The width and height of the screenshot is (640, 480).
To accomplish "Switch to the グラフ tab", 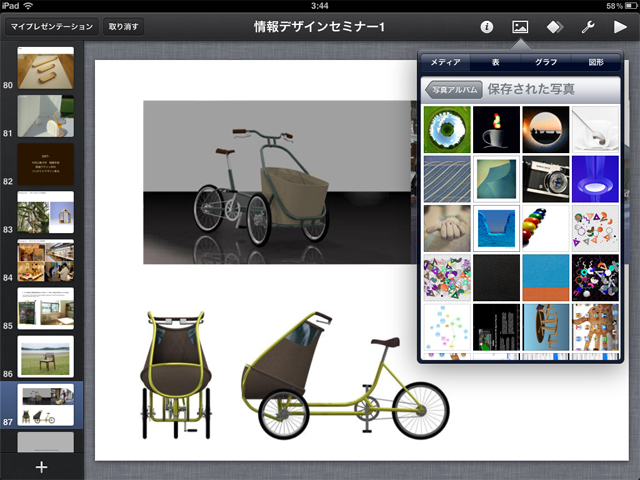I will 546,62.
